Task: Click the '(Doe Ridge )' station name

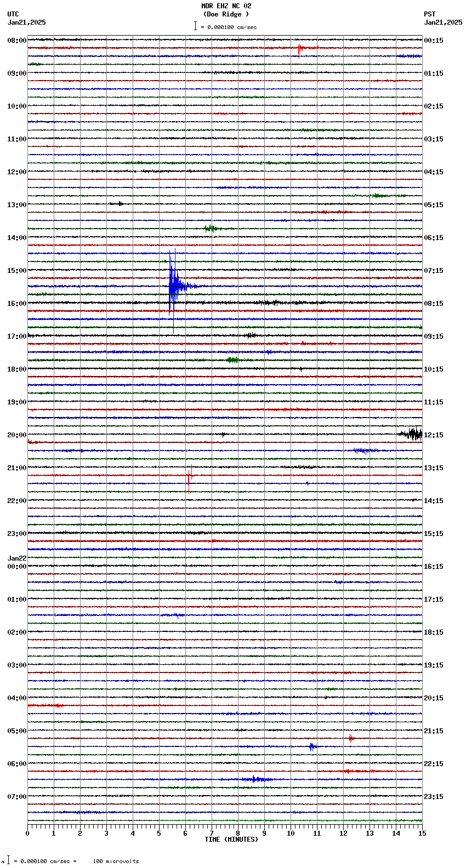Action: click(226, 14)
